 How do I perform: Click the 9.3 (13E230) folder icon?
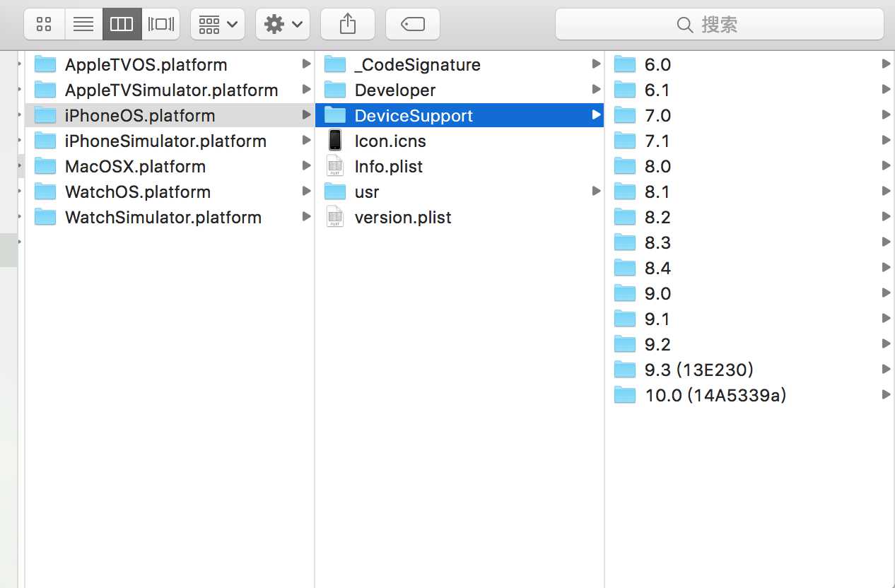tap(625, 370)
